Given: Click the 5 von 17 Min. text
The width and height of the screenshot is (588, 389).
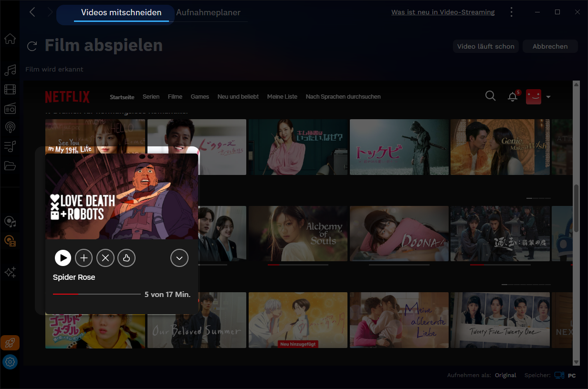Looking at the screenshot, I should pyautogui.click(x=168, y=295).
